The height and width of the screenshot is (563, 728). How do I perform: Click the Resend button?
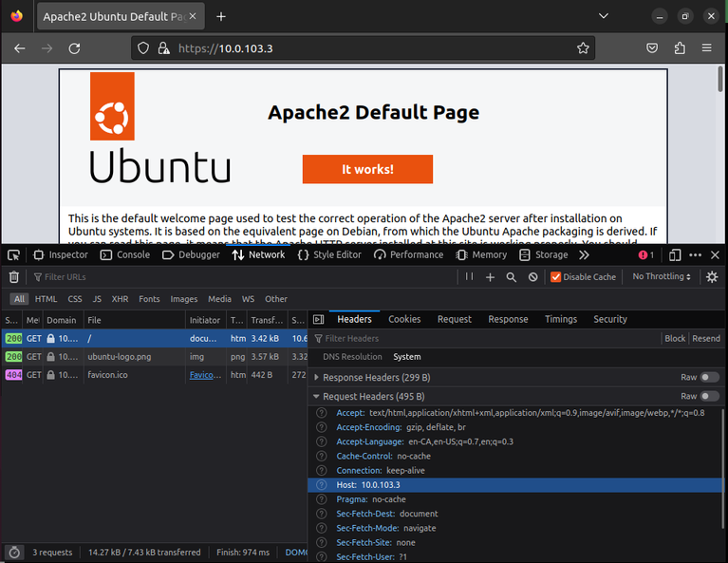[x=705, y=338]
